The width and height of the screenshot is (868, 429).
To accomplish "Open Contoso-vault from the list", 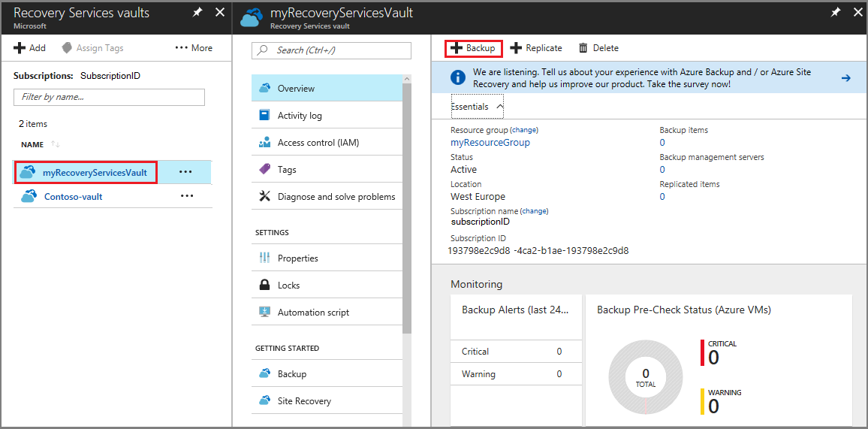I will tap(73, 196).
